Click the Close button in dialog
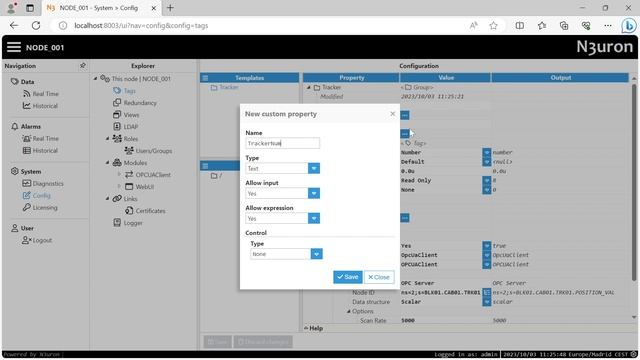640x360 pixels. pyautogui.click(x=379, y=277)
